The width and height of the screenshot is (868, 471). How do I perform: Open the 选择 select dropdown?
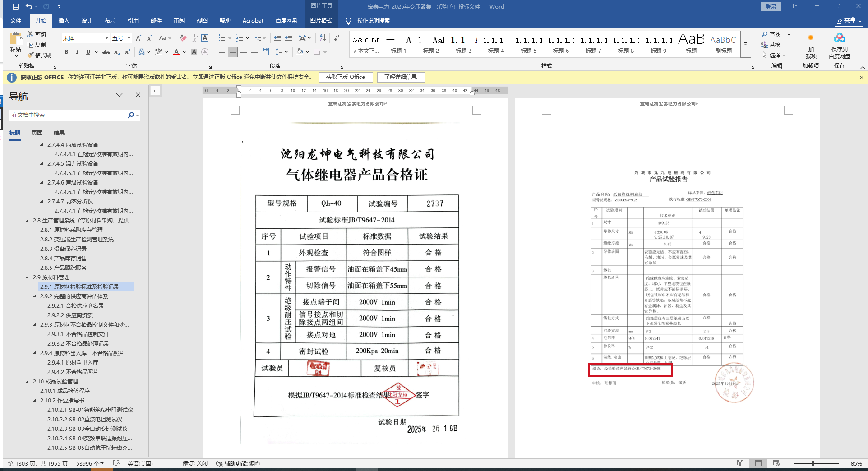click(774, 55)
